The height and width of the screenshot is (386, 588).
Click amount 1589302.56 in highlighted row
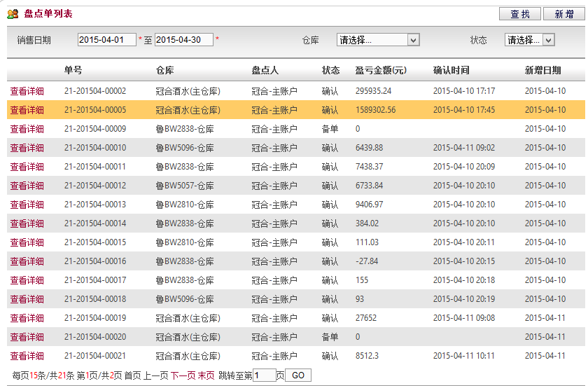coord(375,110)
